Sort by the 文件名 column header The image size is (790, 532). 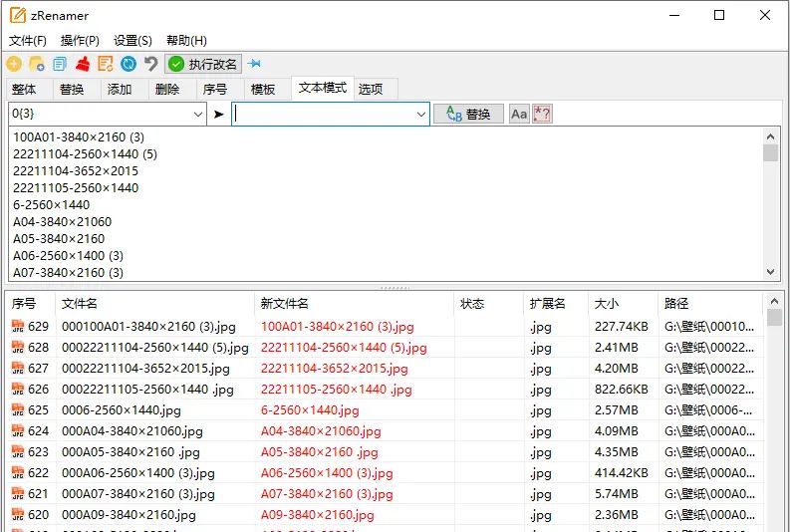(154, 303)
